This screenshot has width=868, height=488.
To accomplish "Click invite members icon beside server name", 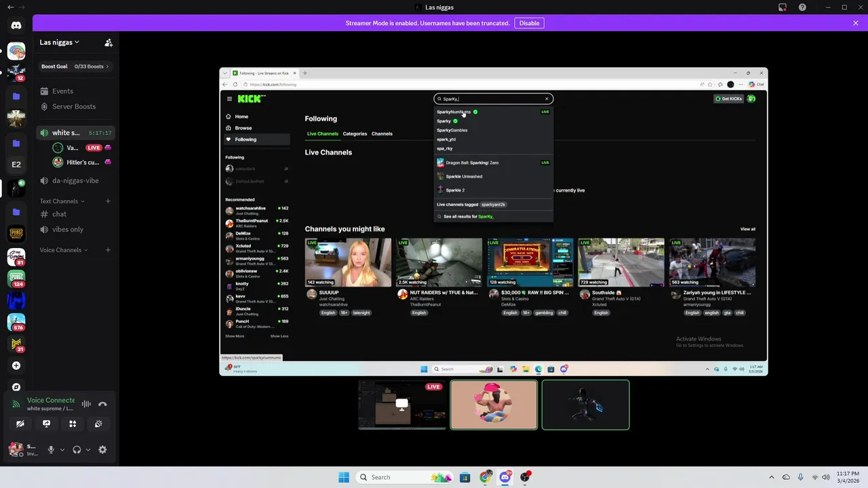I will (x=108, y=42).
